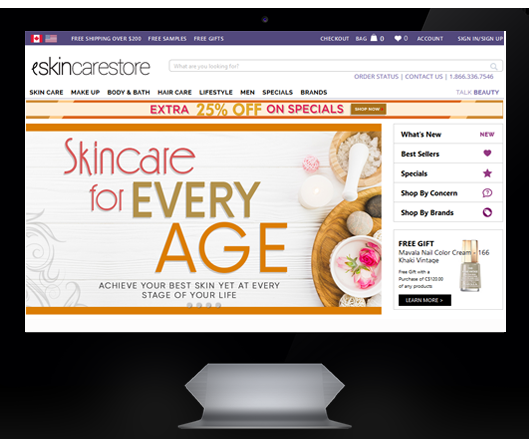Click the purple NEW badge beside What's New
Screen dimensions: 529x439
pos(487,134)
